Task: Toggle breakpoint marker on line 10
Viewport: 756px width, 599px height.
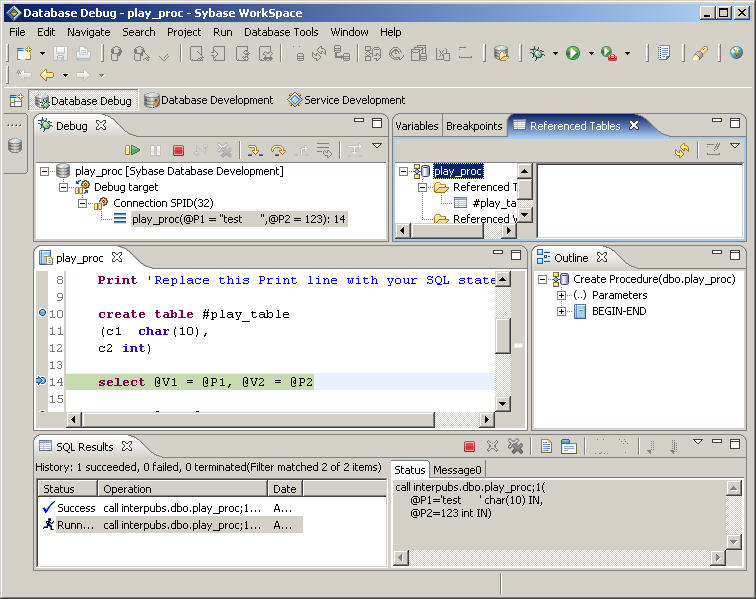Action: (42, 313)
